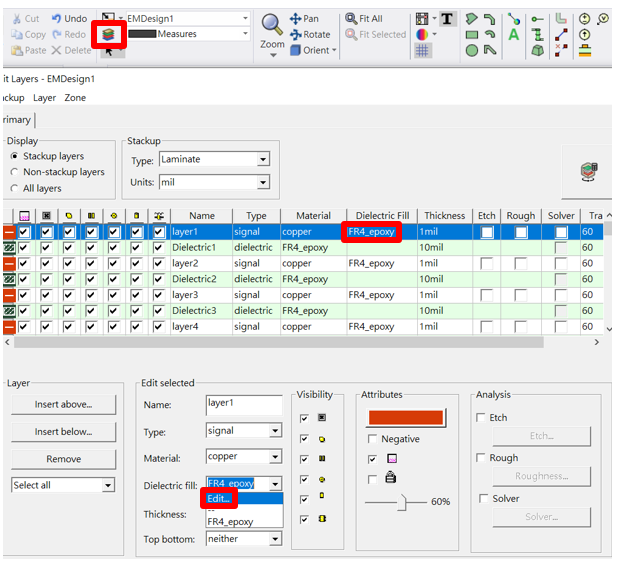Click Fit All in toolbar
Screen dimensions: 621x561
(x=364, y=19)
